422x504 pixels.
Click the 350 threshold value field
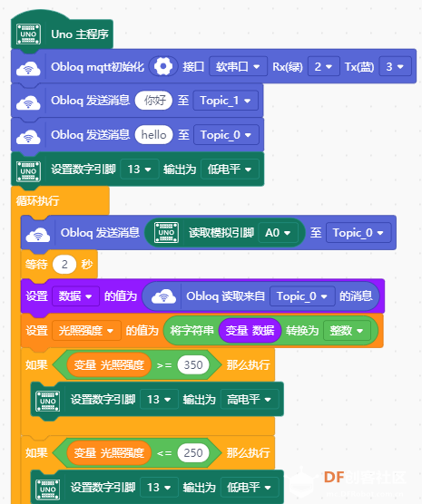pyautogui.click(x=193, y=364)
